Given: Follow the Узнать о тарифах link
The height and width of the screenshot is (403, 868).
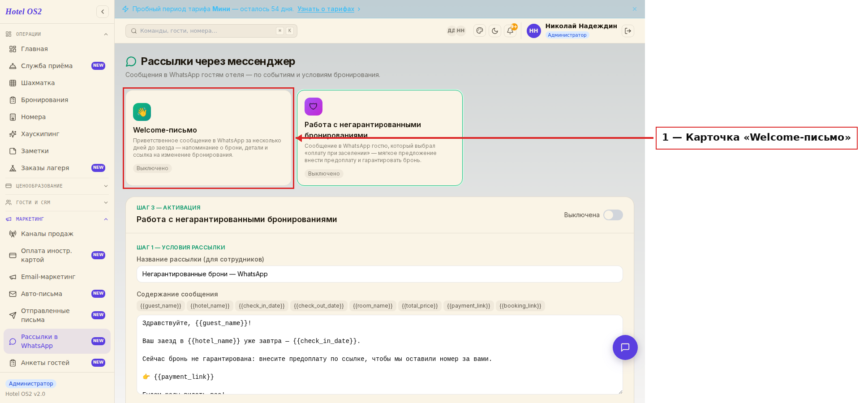Looking at the screenshot, I should (326, 9).
